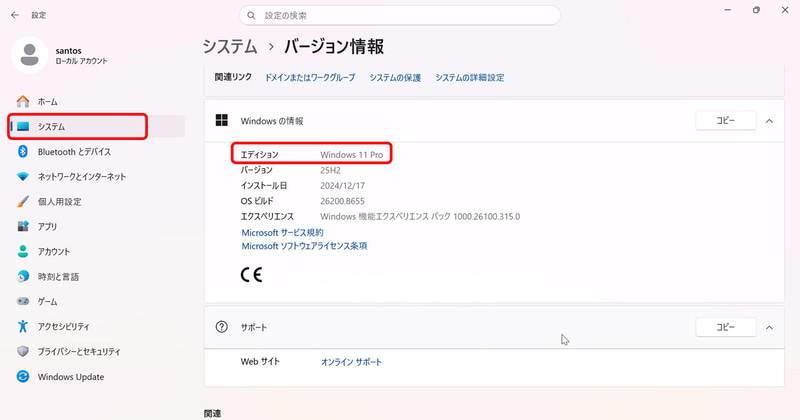Click the 個人用設定 paintbrush icon
The height and width of the screenshot is (420, 800).
point(23,202)
